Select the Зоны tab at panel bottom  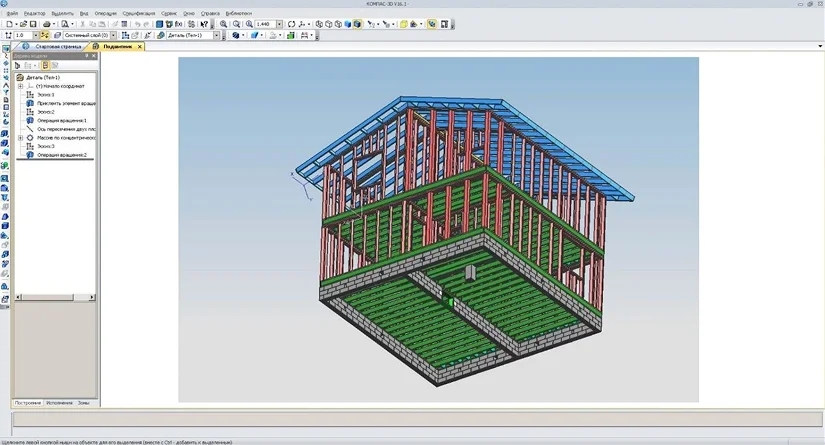point(84,403)
